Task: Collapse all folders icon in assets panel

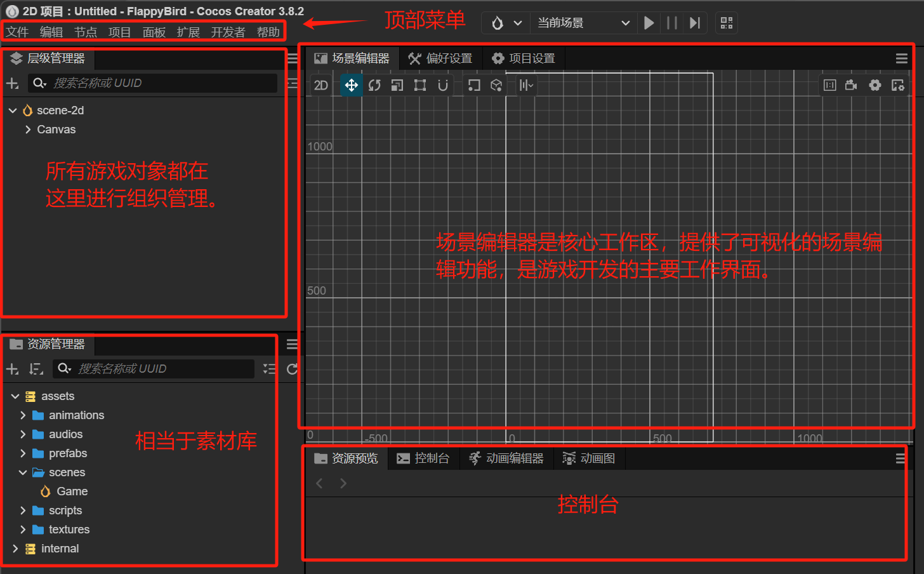Action: click(269, 369)
